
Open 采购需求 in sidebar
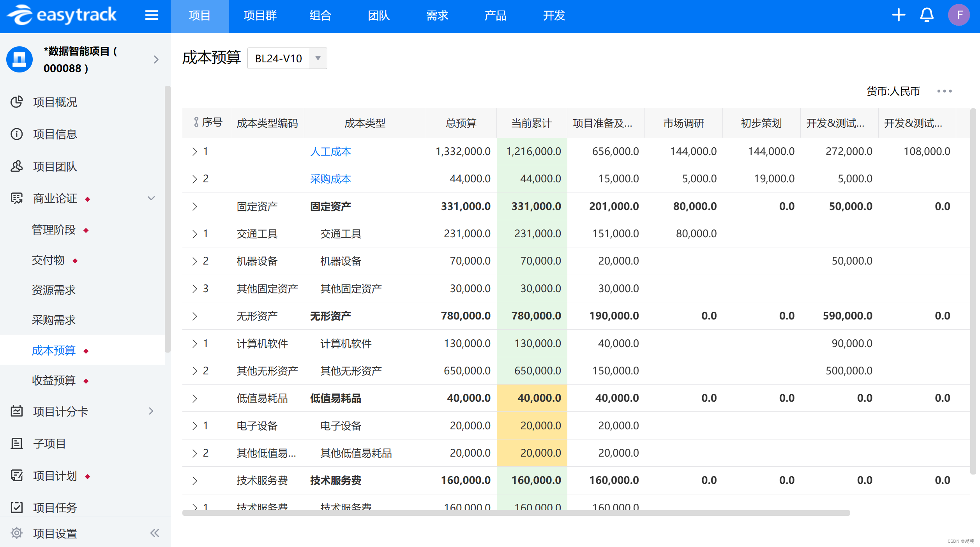click(x=54, y=320)
